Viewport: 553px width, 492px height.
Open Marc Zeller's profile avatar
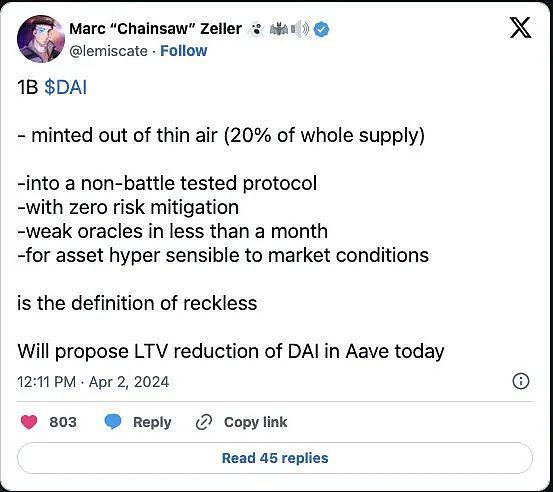click(x=41, y=39)
